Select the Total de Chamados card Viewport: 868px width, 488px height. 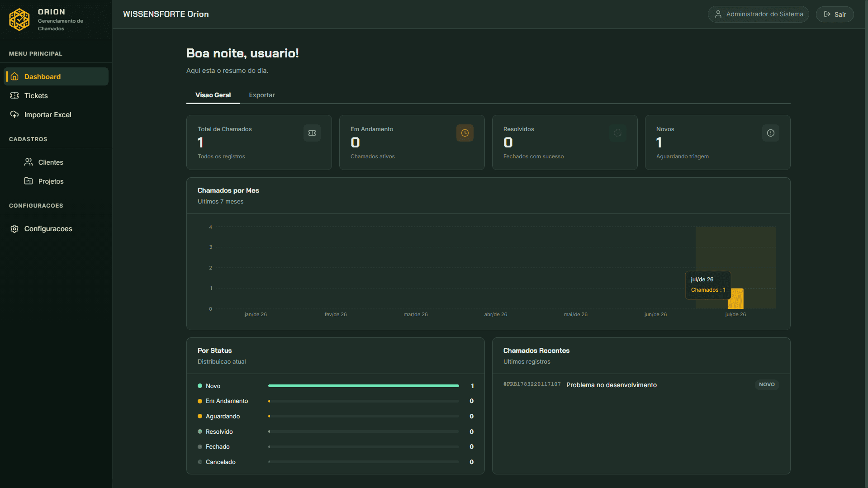coord(259,142)
